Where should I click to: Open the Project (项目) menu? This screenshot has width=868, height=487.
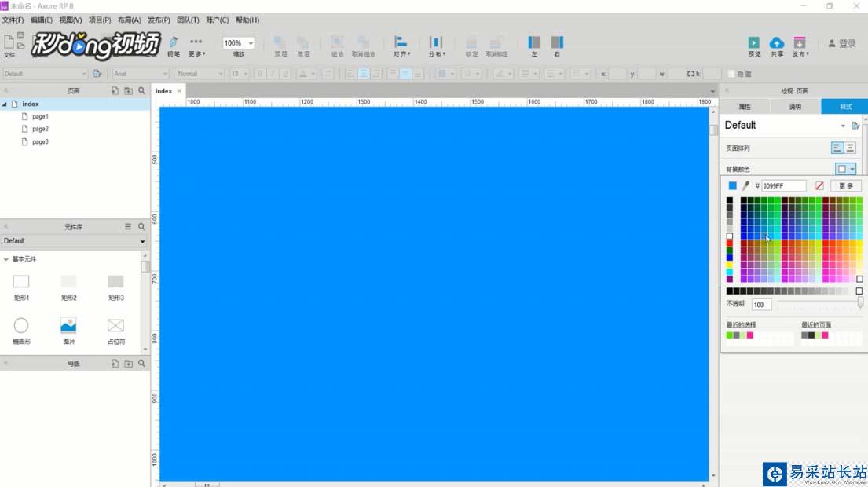[x=100, y=20]
